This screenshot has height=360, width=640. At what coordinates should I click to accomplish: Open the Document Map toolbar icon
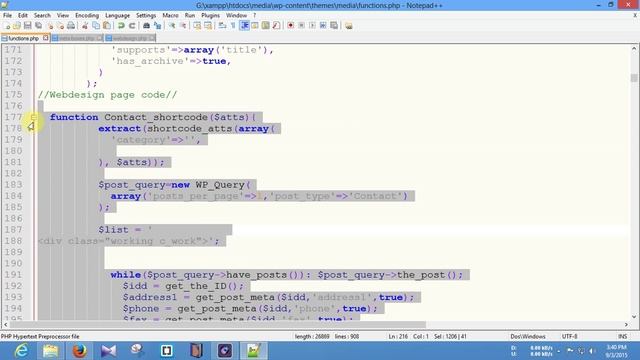coord(265,26)
